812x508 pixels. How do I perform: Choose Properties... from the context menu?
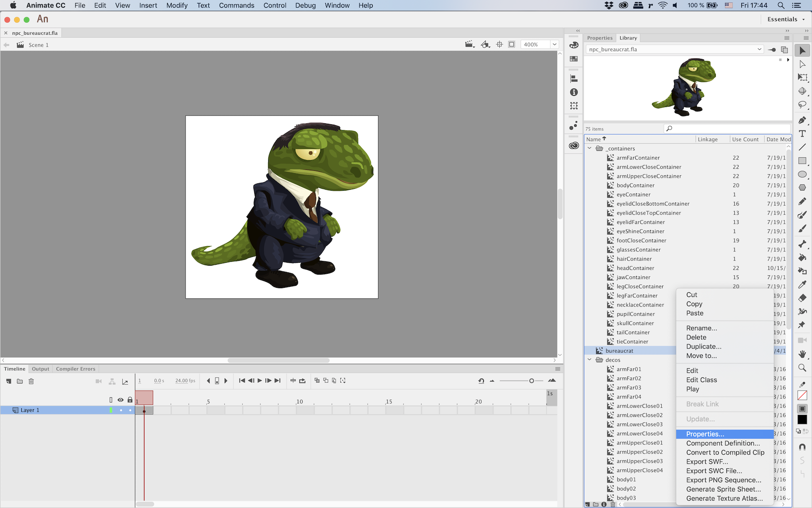pyautogui.click(x=705, y=434)
